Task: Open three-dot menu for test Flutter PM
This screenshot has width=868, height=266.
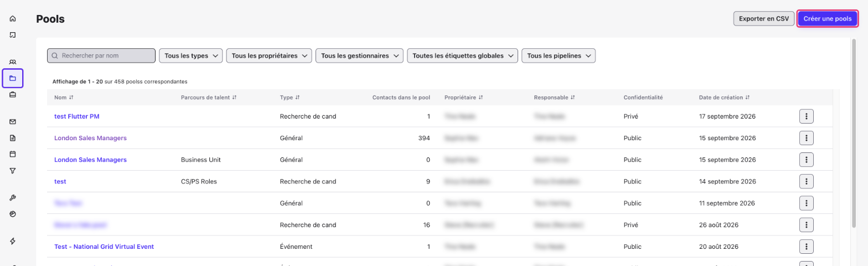Action: (x=807, y=116)
